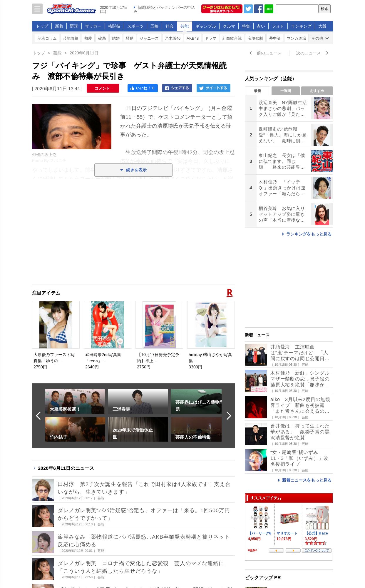Open aiko 無観客ライブ news item
The image size is (365, 588).
click(289, 407)
